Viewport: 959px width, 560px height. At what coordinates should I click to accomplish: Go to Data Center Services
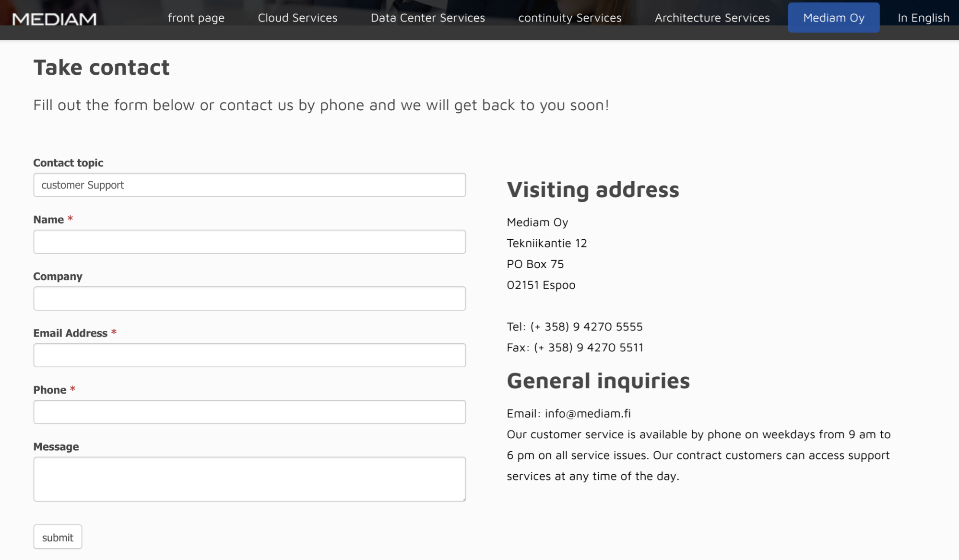[x=428, y=18]
